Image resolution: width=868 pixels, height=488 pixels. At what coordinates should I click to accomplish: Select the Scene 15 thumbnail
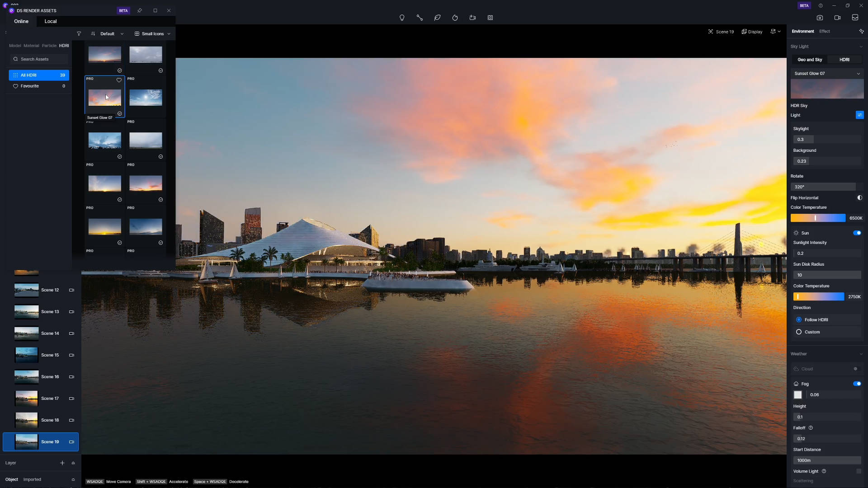coord(26,355)
